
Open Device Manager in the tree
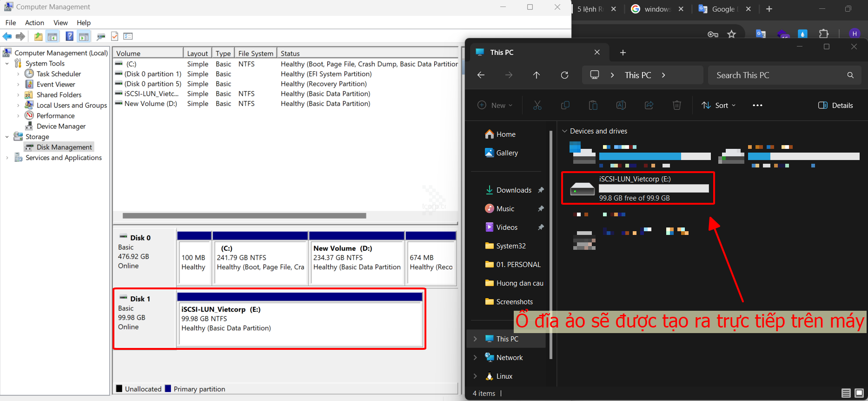coord(61,126)
